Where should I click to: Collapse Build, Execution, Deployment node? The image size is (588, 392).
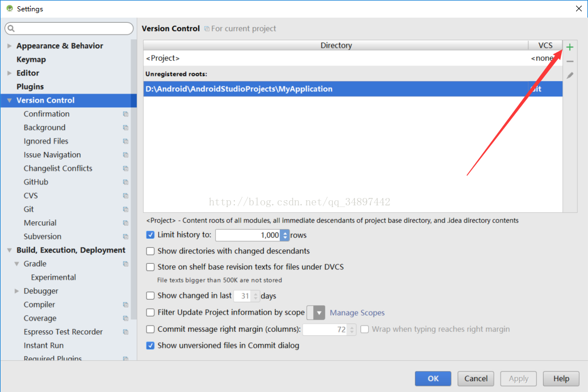tap(10, 250)
